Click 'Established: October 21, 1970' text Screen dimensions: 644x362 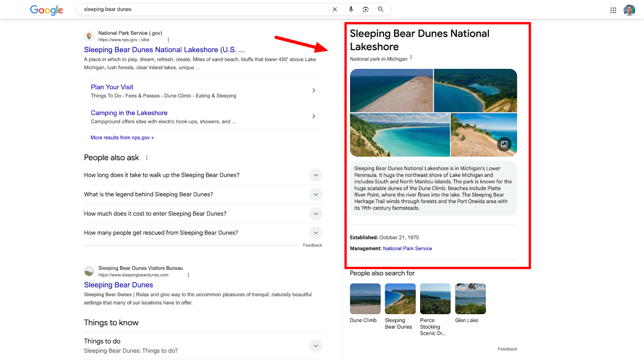(x=384, y=238)
